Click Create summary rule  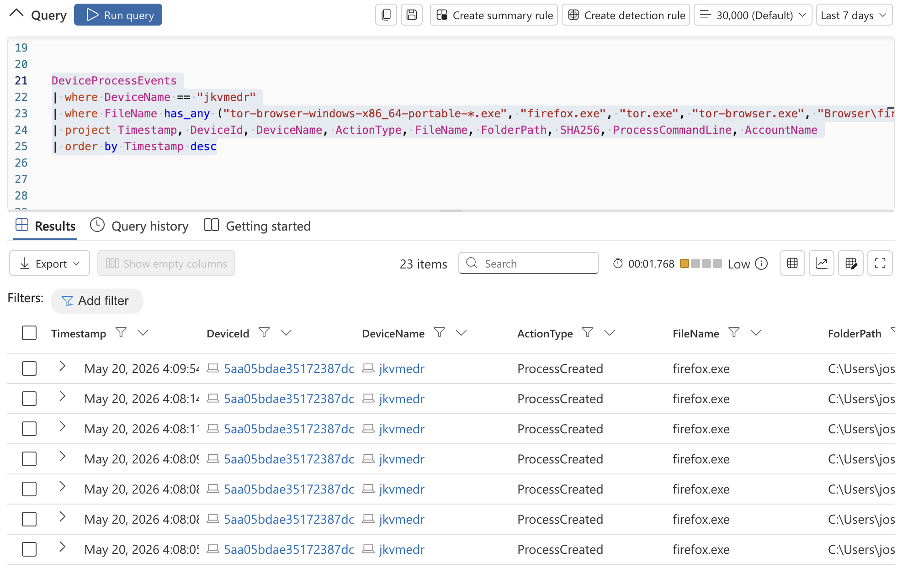tap(494, 15)
